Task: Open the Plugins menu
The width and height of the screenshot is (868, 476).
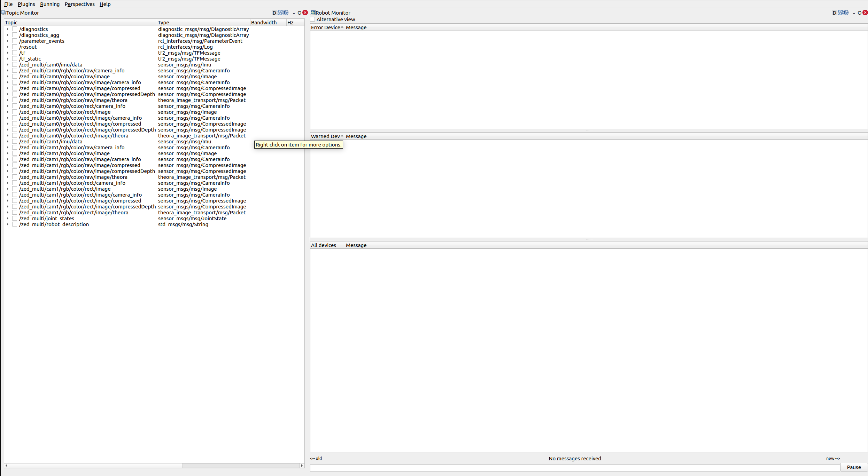Action: point(26,4)
